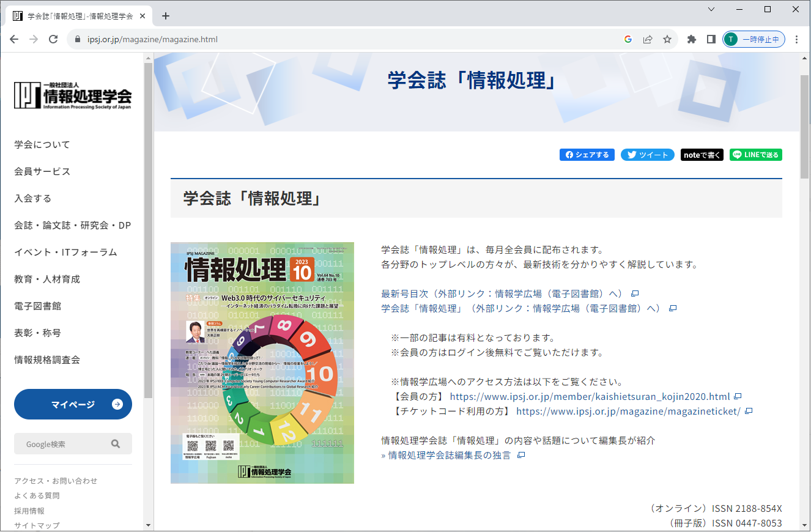This screenshot has height=532, width=811.
Task: Bookmark this page with the star
Action: pos(667,39)
